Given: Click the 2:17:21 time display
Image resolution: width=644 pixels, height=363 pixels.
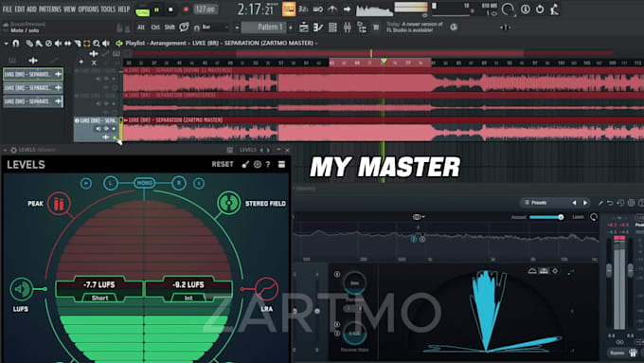Looking at the screenshot, I should point(256,9).
